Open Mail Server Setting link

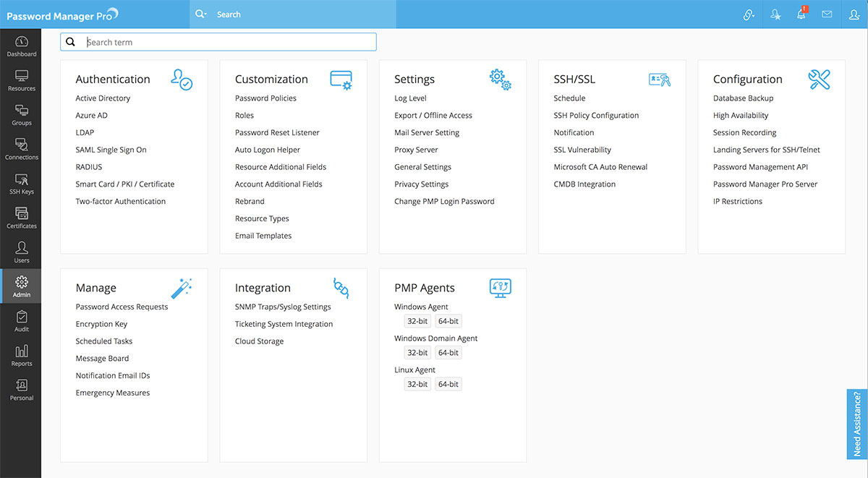click(x=427, y=133)
